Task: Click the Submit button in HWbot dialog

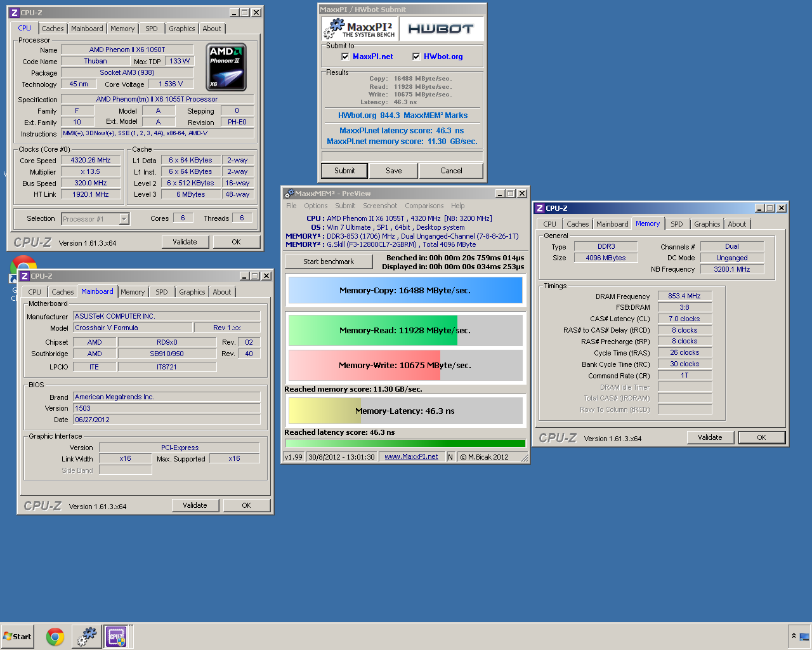Action: click(x=344, y=171)
